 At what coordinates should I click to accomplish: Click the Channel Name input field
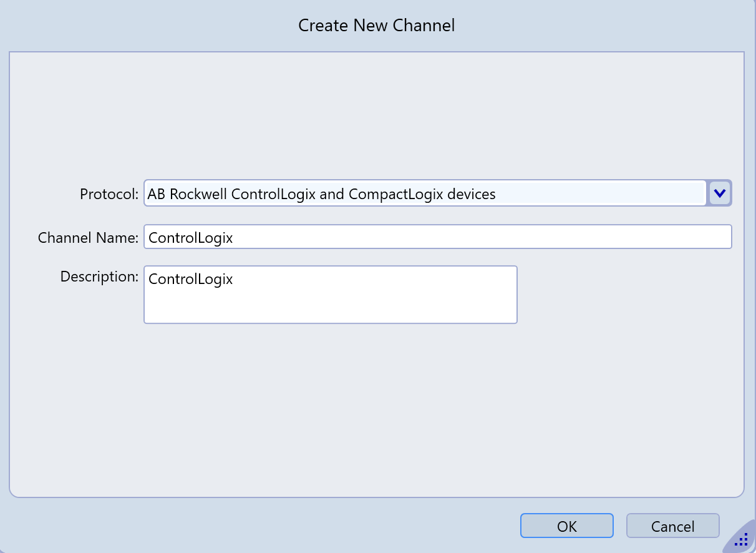(x=437, y=237)
